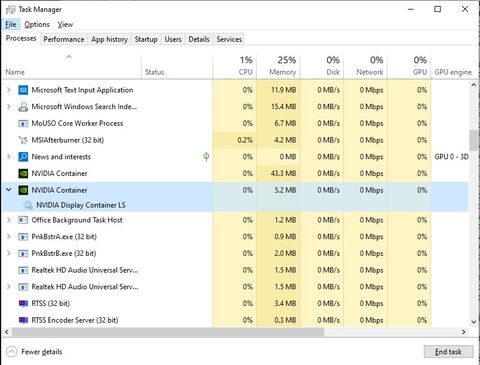The height and width of the screenshot is (365, 480).
Task: Click the green leaf suspended status icon
Action: (x=206, y=156)
